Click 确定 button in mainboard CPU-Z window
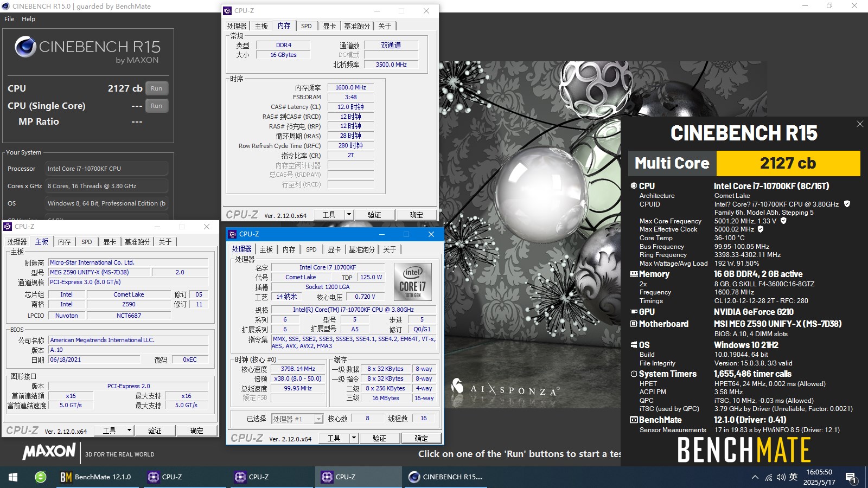Viewport: 868px width, 488px height. click(196, 431)
